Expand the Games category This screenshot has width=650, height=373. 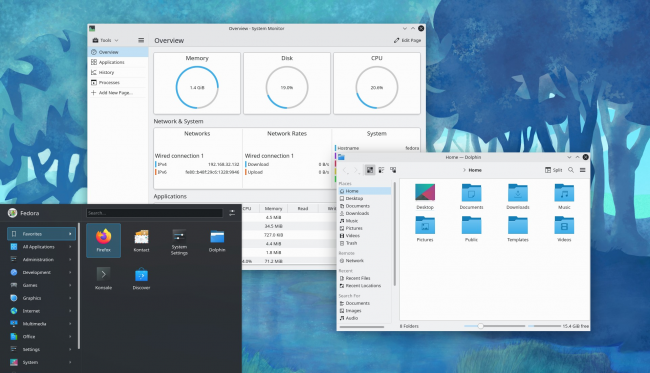pyautogui.click(x=41, y=285)
